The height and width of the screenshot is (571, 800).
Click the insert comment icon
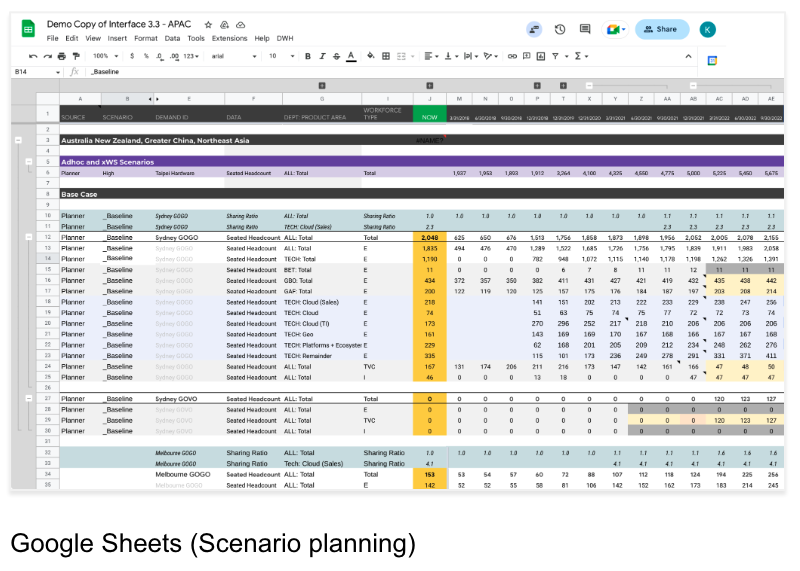pos(527,56)
